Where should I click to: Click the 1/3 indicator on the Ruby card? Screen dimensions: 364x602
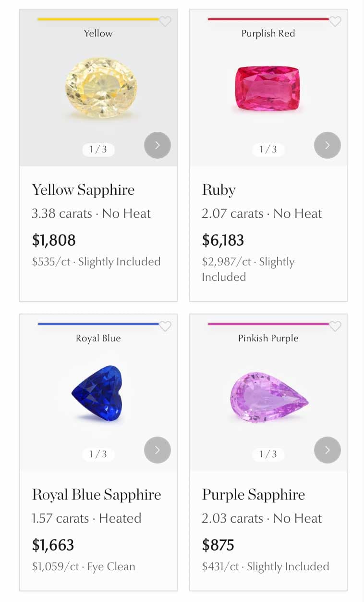(268, 150)
